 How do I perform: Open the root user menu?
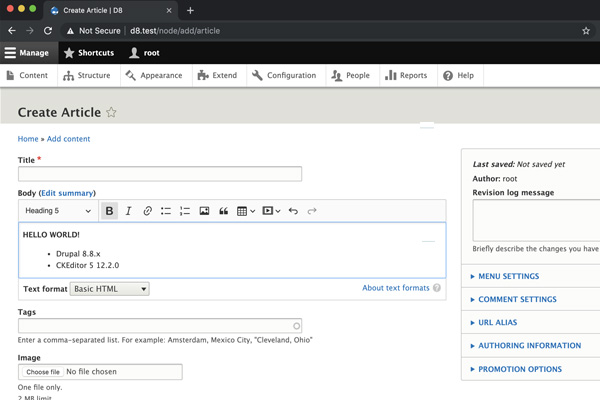(x=144, y=53)
